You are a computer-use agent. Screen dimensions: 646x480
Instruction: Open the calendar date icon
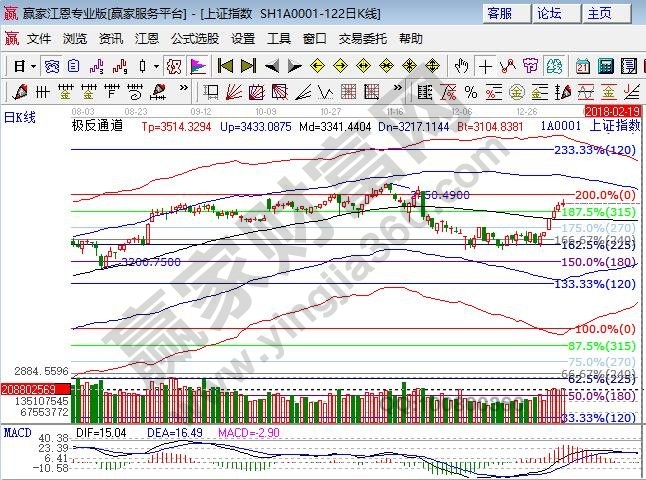click(x=580, y=66)
